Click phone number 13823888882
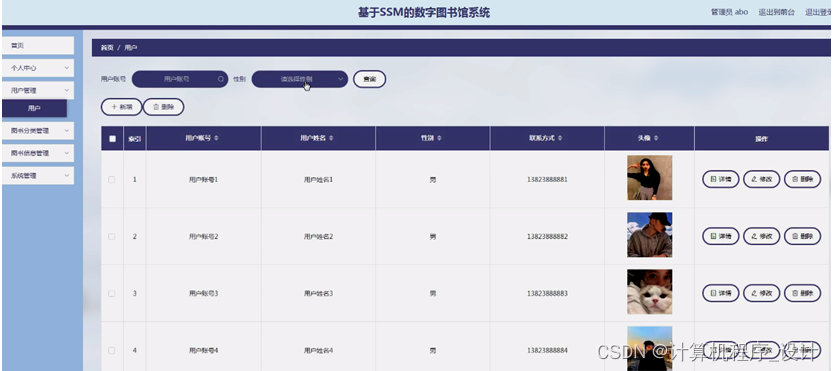The image size is (834, 371). (x=547, y=237)
